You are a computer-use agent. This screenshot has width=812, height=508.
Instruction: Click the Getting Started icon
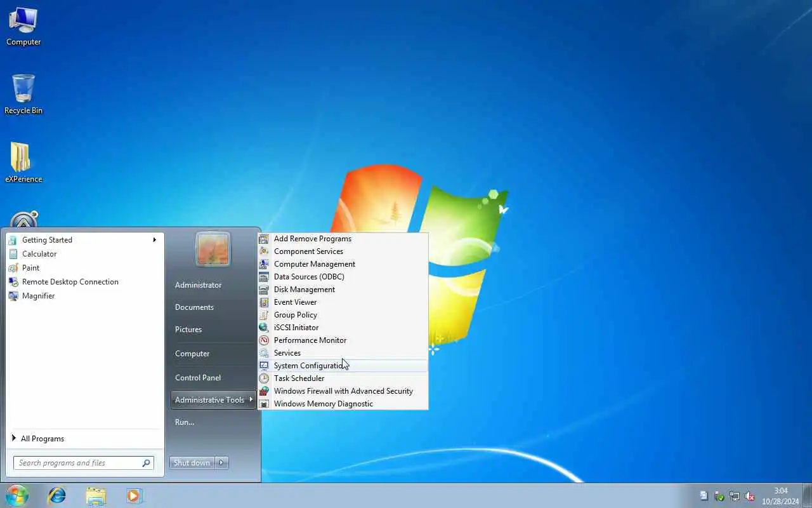coord(13,240)
